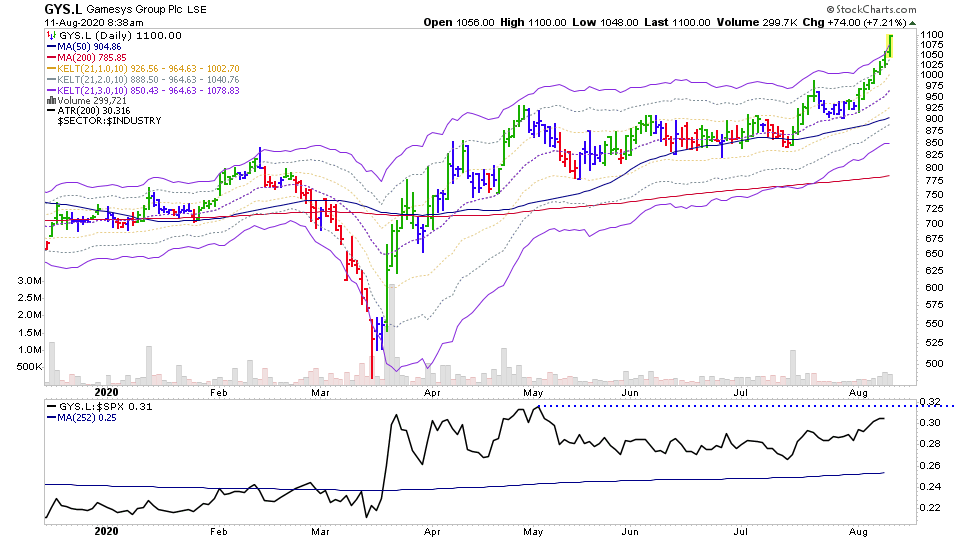Click the Chg +74.00 (+7.21%) value

coord(854,23)
